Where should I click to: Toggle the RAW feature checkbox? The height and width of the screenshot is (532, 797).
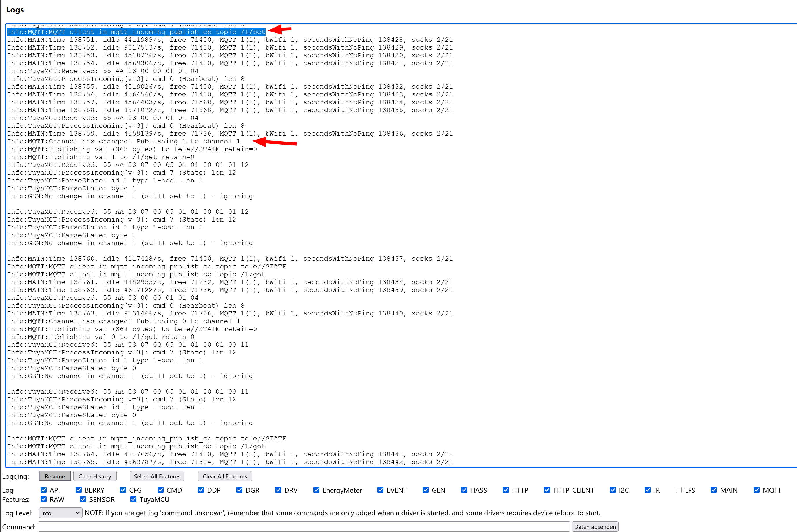(43, 499)
